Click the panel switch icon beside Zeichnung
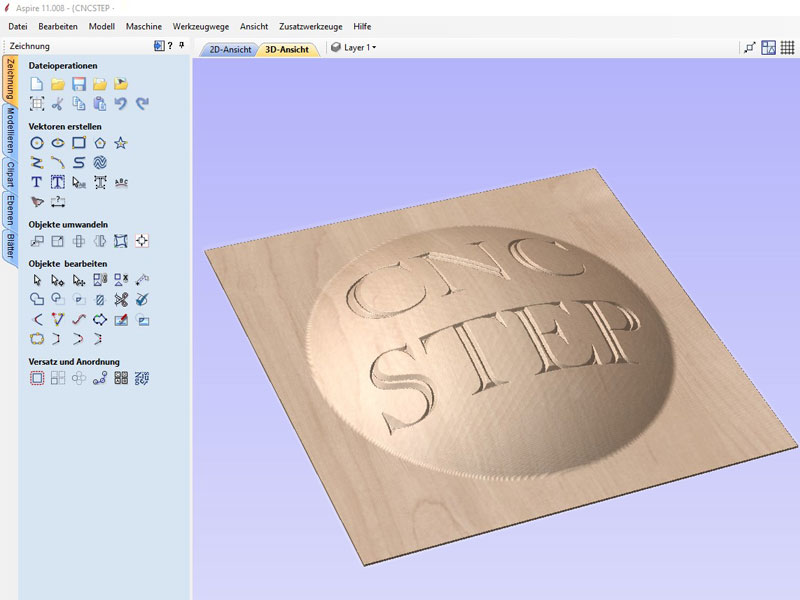 159,45
